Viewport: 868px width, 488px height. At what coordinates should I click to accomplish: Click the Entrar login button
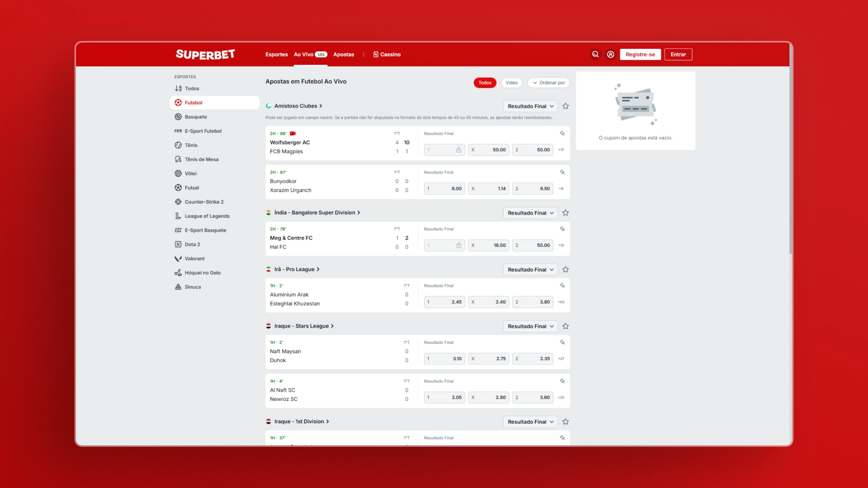coord(678,54)
